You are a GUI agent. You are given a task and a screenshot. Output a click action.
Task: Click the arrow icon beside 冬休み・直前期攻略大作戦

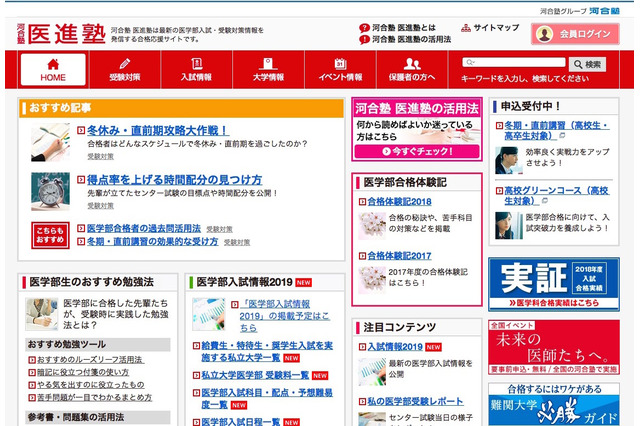coord(81,131)
